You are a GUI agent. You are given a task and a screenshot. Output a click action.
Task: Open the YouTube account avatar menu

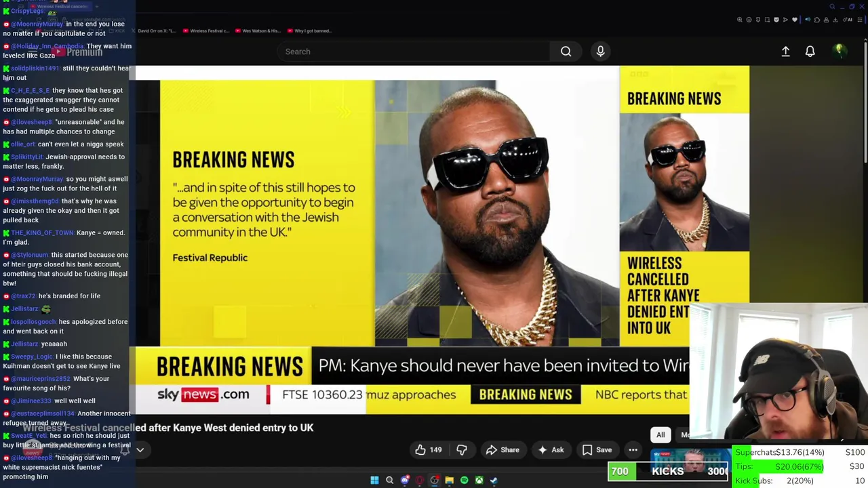839,52
